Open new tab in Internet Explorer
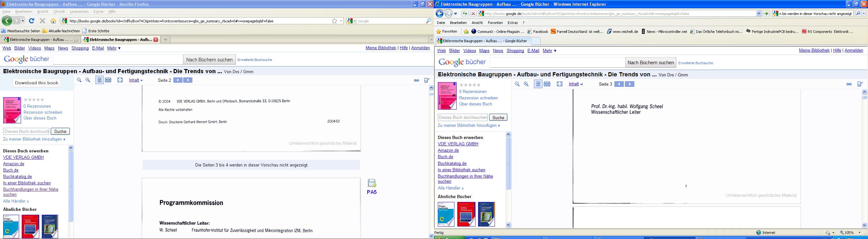868x239 pixels. click(x=536, y=41)
